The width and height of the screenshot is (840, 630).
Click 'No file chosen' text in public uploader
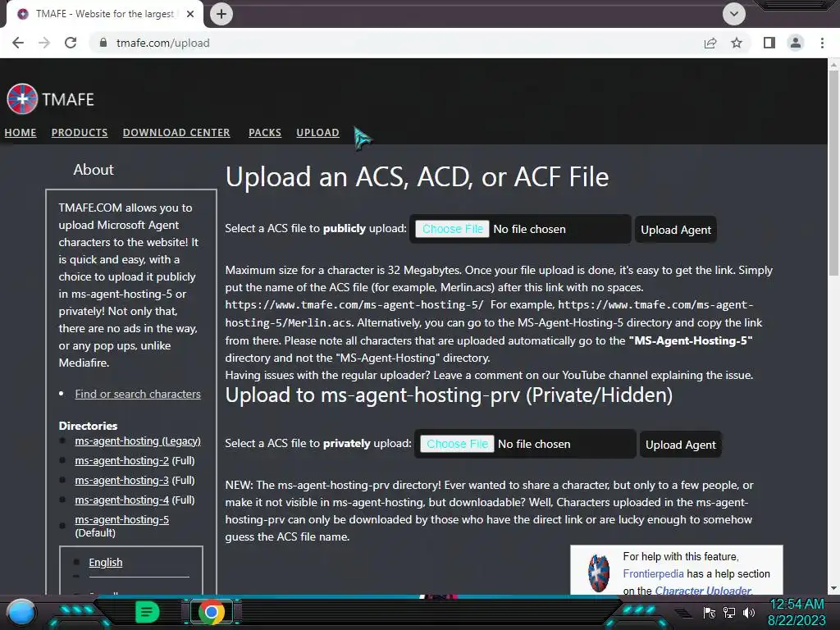pos(529,230)
